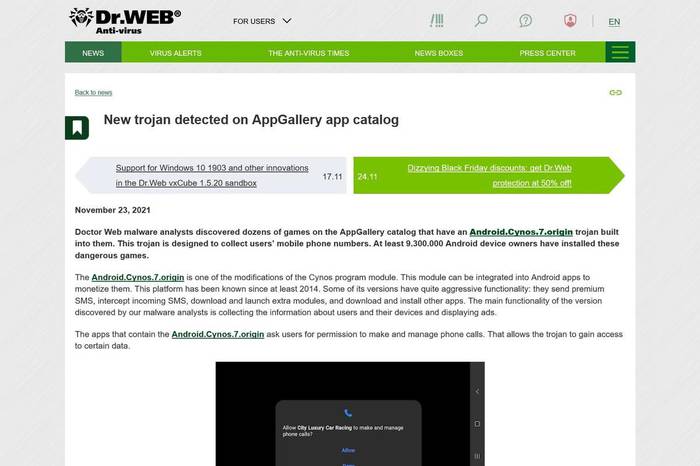Open the PRESS CENTER tab

click(547, 53)
